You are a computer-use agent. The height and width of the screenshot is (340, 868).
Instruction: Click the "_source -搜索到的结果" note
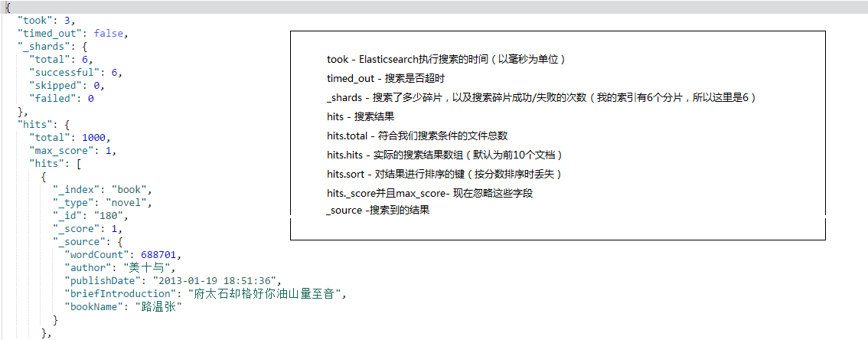pyautogui.click(x=378, y=211)
